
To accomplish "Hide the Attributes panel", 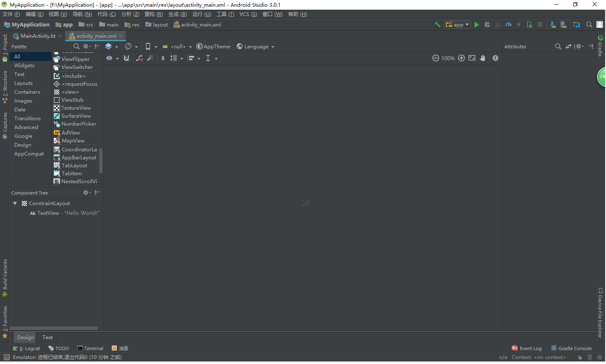I will (590, 47).
